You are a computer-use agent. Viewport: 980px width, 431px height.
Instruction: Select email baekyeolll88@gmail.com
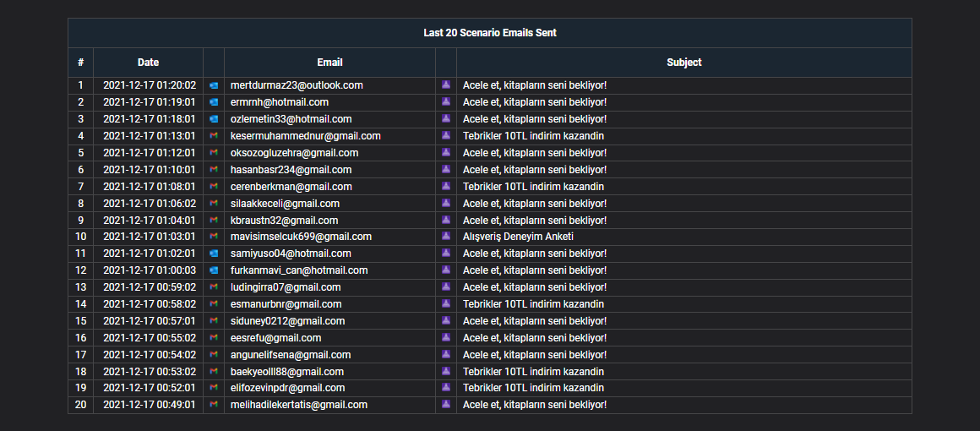click(x=287, y=372)
